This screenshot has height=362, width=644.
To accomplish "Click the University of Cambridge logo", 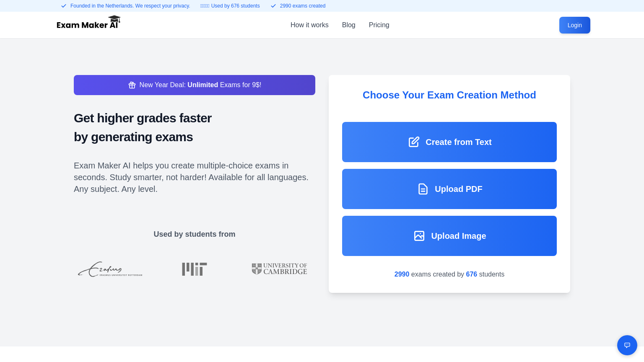I will pos(279,269).
